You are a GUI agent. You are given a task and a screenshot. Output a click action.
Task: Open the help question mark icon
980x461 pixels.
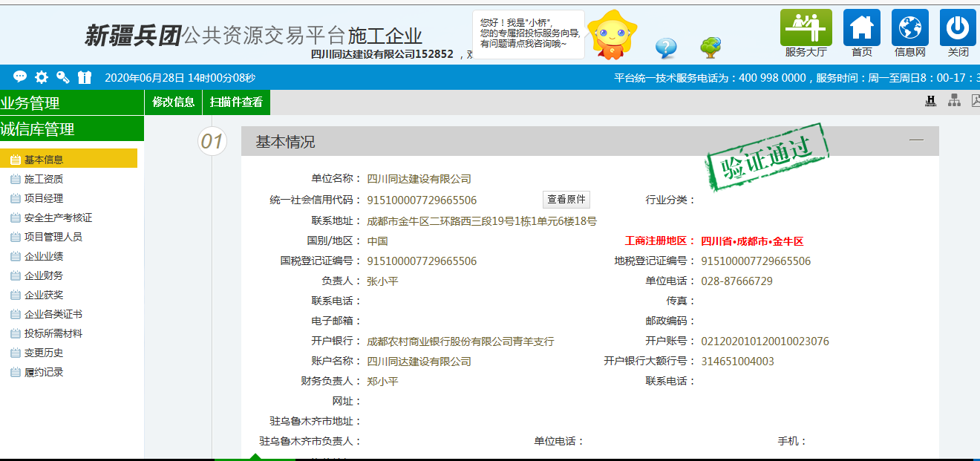[x=666, y=46]
